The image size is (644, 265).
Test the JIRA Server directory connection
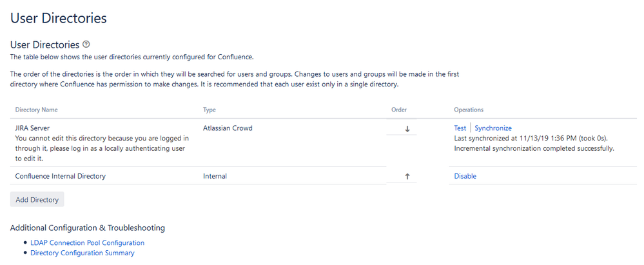pyautogui.click(x=460, y=128)
